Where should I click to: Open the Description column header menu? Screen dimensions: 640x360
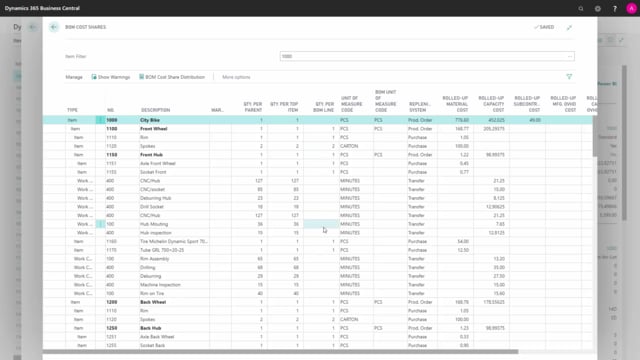coord(156,110)
